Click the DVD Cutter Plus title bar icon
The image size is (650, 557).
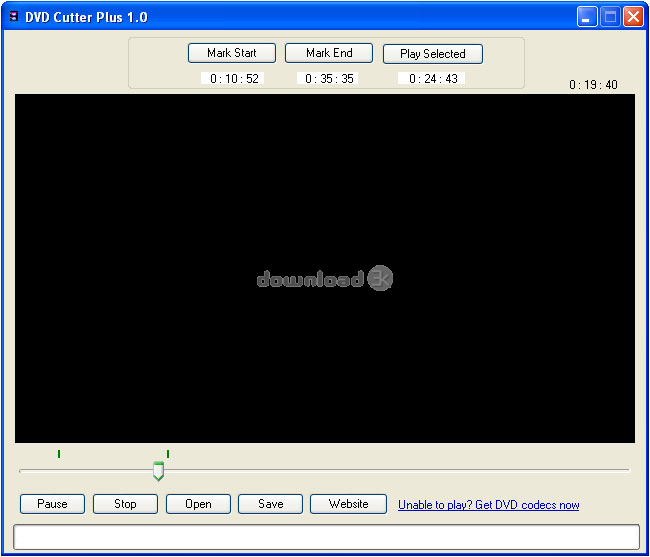(x=14, y=17)
